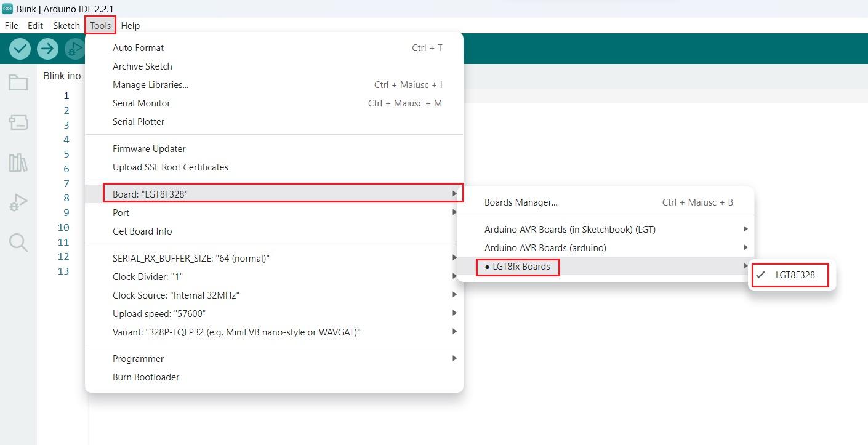Screen dimensions: 868x445
Task: Click the Tools menu
Action: pos(100,26)
